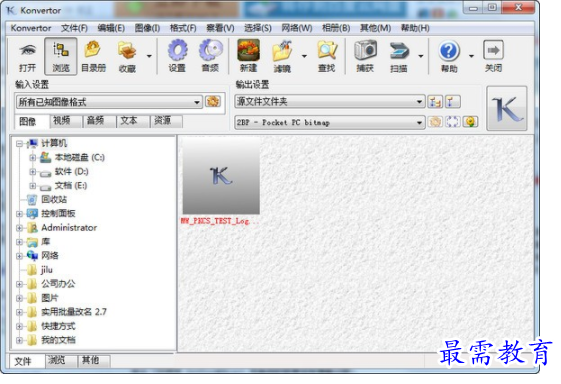Click the flower picture icon beside output format
This screenshot has height=384, width=561.
470,122
